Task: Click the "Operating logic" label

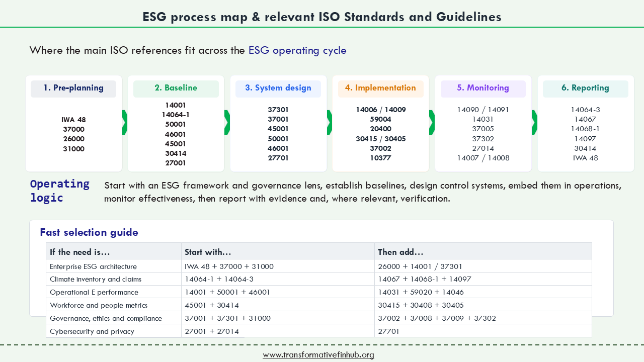Action: click(x=59, y=191)
